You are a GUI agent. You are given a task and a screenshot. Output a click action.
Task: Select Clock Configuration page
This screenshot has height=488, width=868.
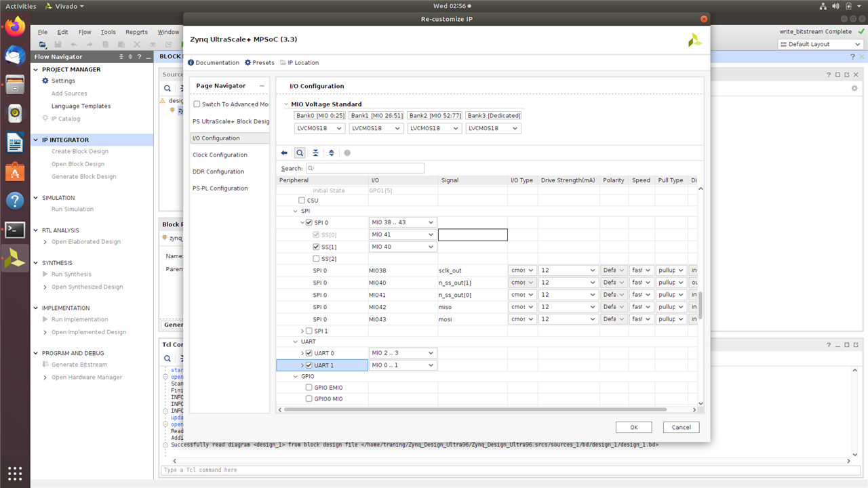pyautogui.click(x=220, y=155)
